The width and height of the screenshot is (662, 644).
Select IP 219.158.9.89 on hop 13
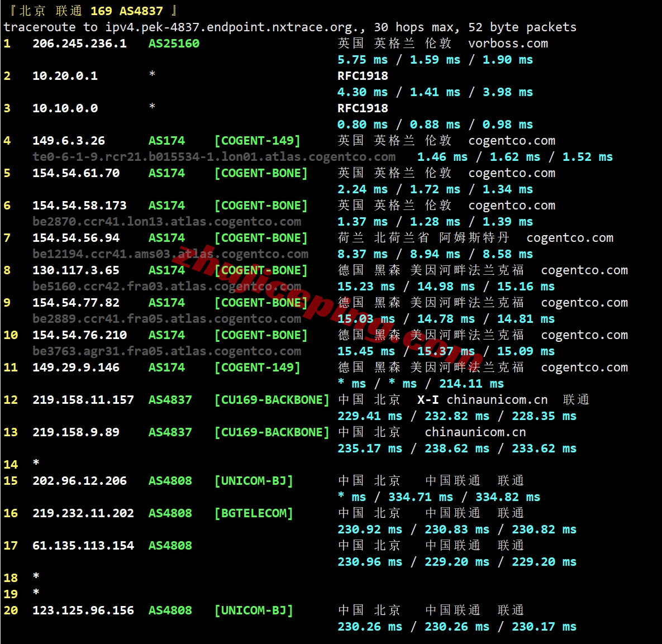coord(76,432)
